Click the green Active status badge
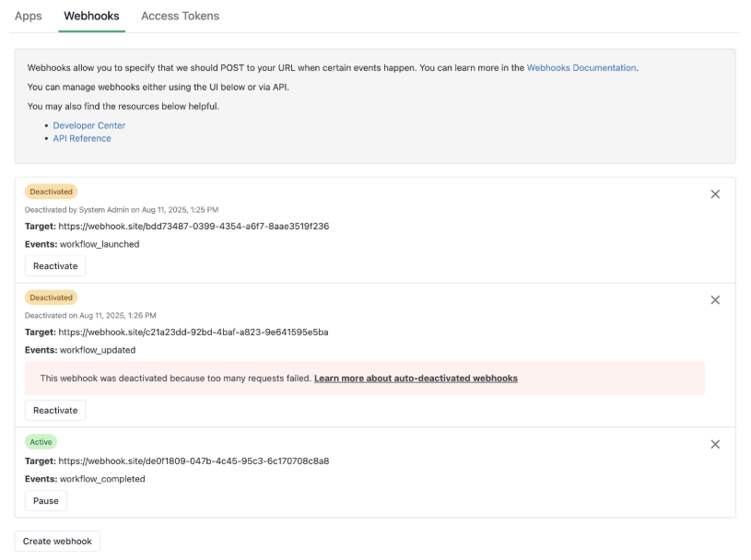 pos(41,442)
